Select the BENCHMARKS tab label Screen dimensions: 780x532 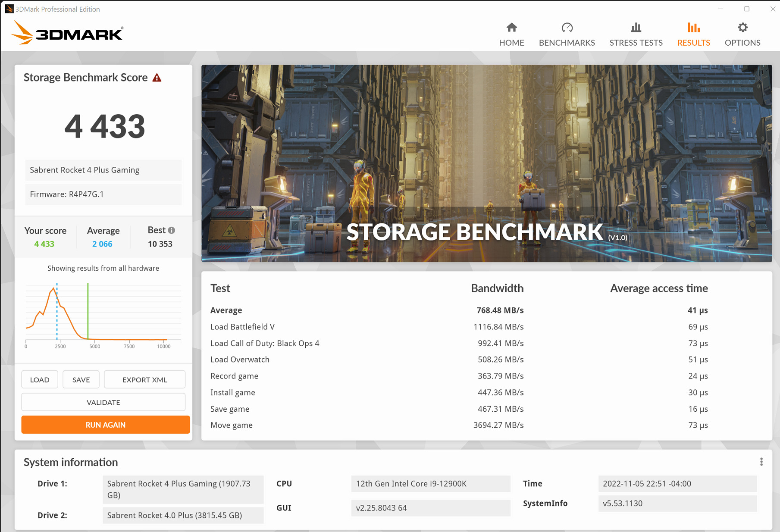(567, 43)
